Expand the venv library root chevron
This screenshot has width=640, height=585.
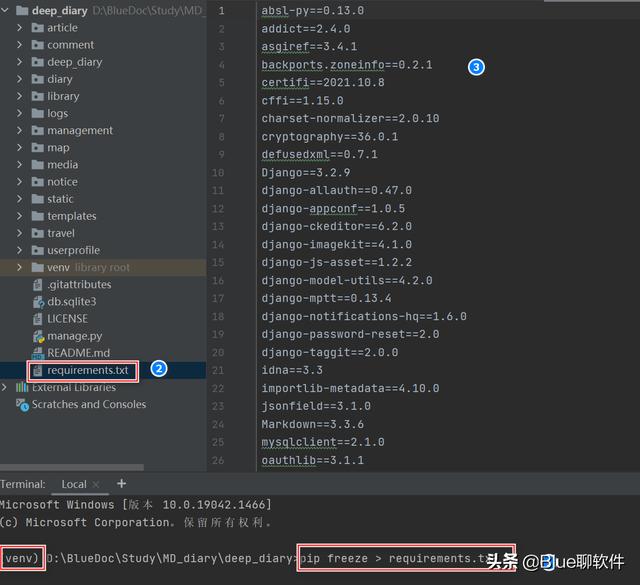[x=19, y=267]
